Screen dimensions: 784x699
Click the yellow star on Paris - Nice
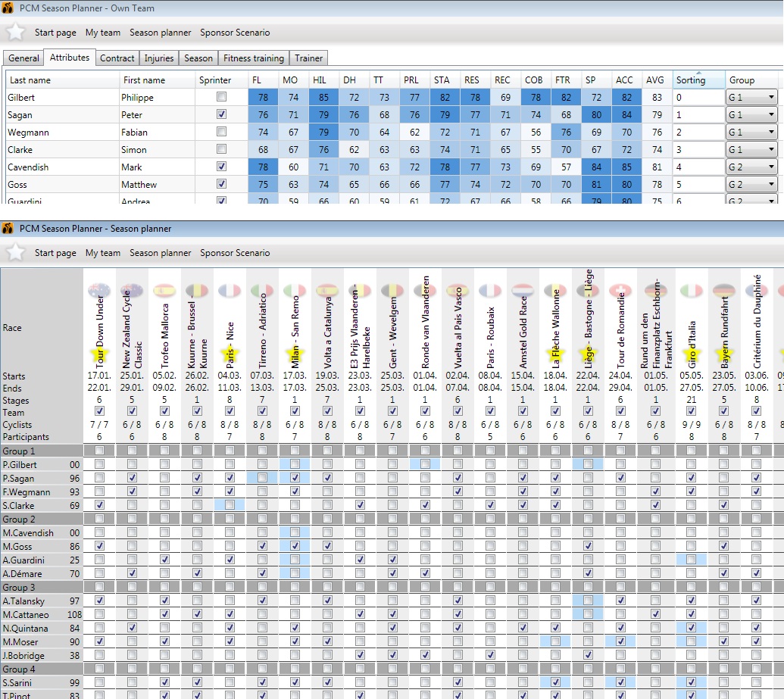[230, 353]
